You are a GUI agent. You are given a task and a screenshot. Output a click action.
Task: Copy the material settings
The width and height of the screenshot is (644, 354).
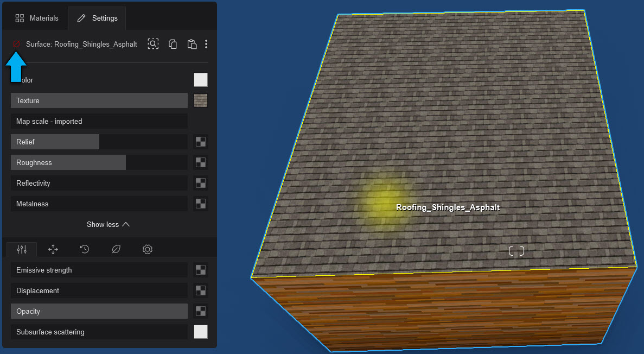pos(173,44)
